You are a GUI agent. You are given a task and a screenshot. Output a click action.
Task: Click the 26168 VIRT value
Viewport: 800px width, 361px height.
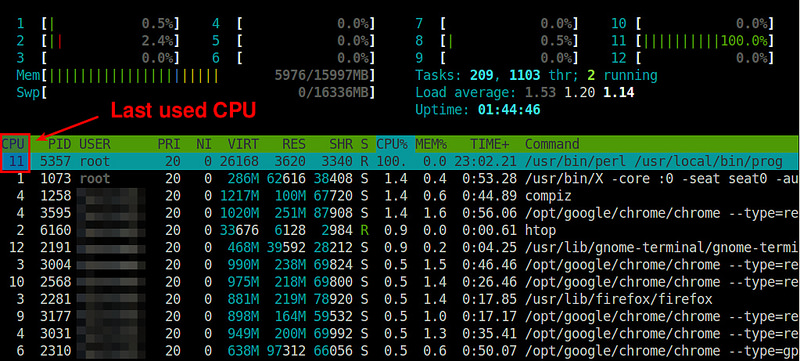click(239, 162)
